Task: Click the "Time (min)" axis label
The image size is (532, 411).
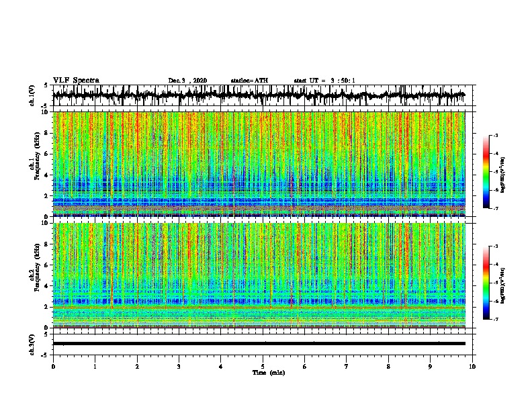Action: [x=269, y=373]
